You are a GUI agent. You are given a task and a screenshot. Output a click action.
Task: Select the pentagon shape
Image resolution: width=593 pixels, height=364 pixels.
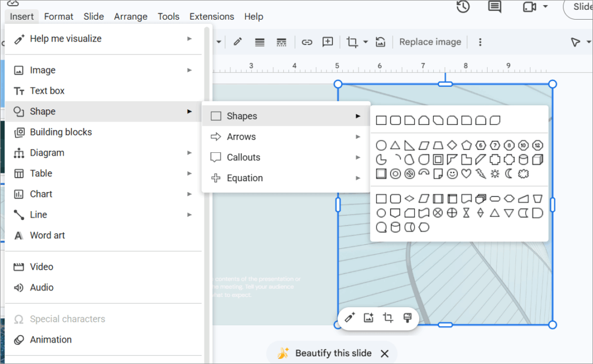(466, 145)
